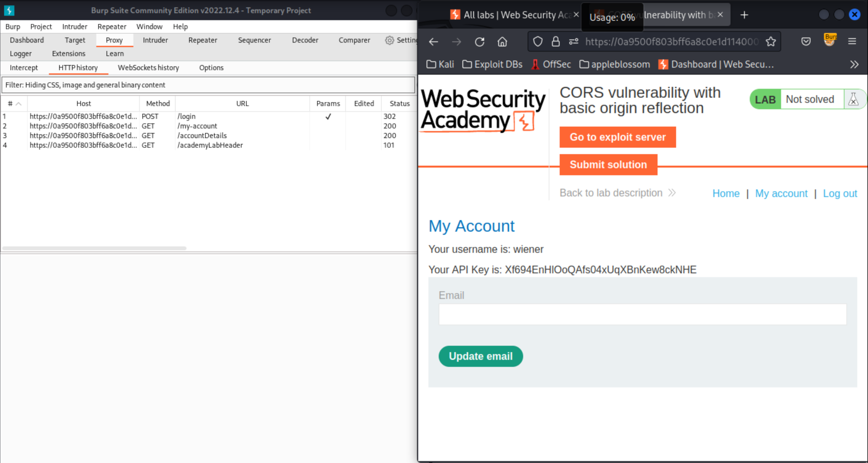Switch to the Dashboard tab
The width and height of the screenshot is (868, 463).
pos(27,40)
